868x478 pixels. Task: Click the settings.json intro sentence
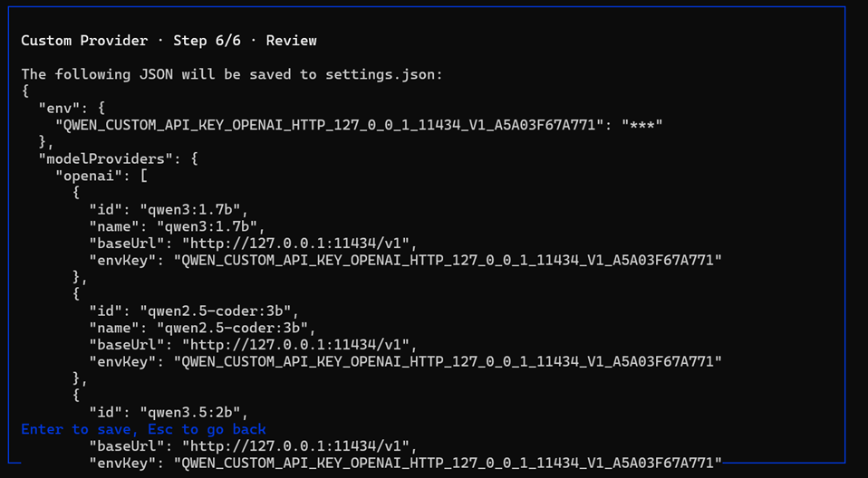point(232,74)
